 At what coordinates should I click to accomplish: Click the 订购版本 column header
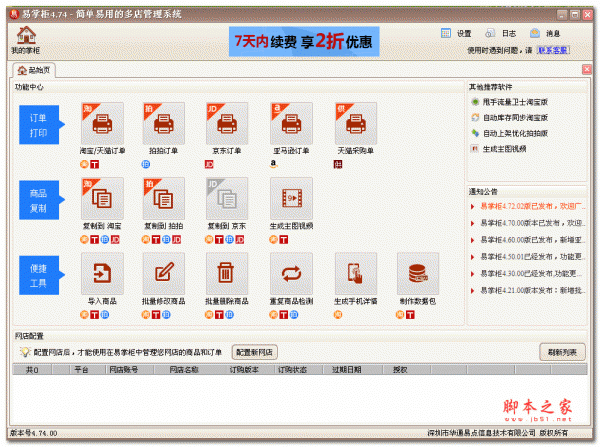[x=244, y=370]
